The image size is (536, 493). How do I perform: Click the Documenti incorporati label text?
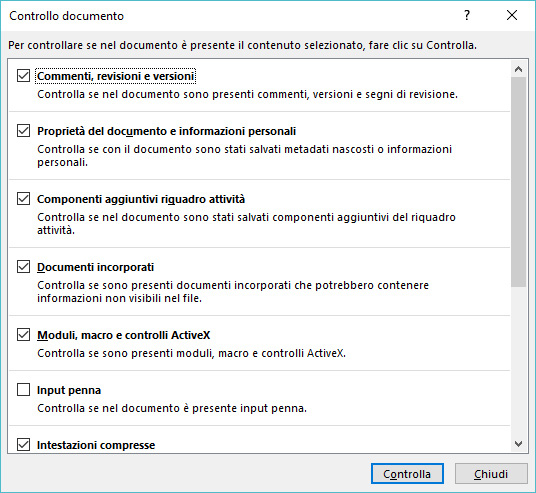pyautogui.click(x=95, y=267)
